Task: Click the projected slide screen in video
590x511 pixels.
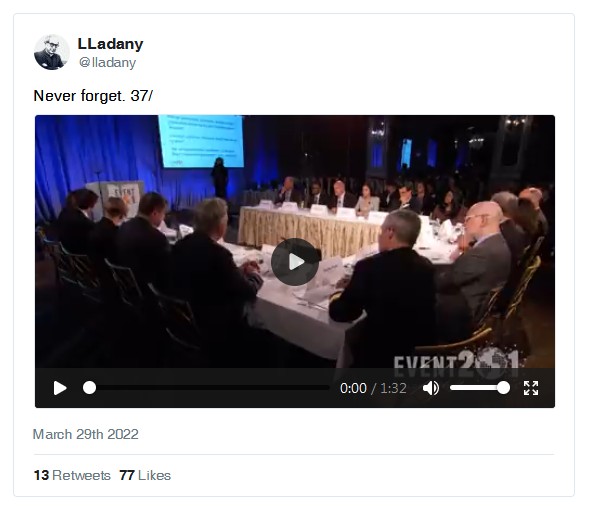Action: (201, 141)
